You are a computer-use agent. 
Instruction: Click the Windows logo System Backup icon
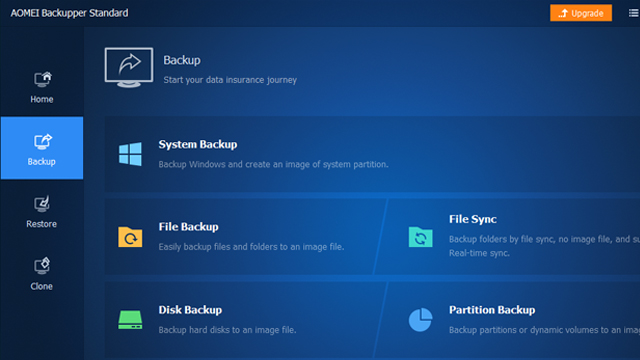click(130, 154)
